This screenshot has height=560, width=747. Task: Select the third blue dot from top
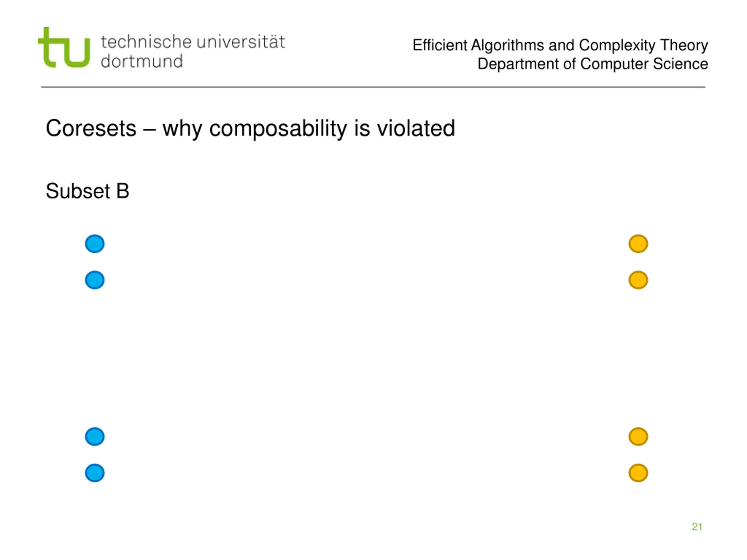click(95, 436)
